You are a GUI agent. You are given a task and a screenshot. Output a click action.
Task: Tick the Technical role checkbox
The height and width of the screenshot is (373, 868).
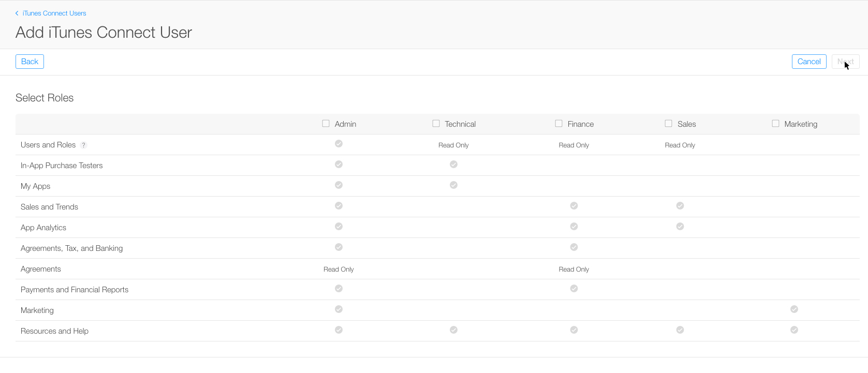coord(436,124)
